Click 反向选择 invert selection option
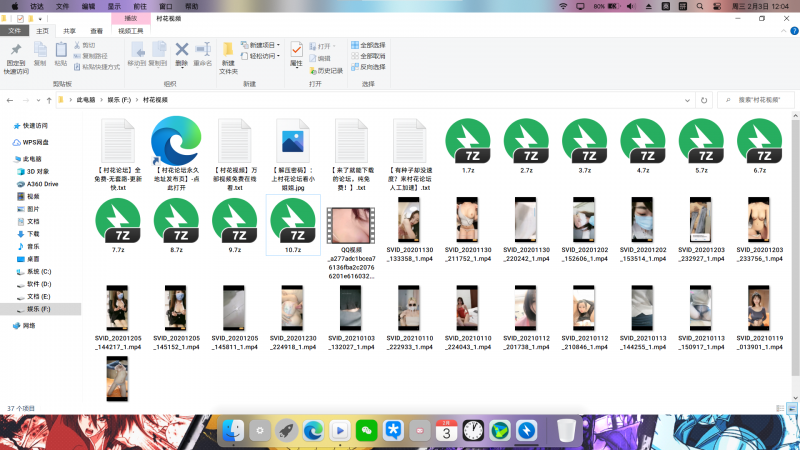 click(372, 68)
